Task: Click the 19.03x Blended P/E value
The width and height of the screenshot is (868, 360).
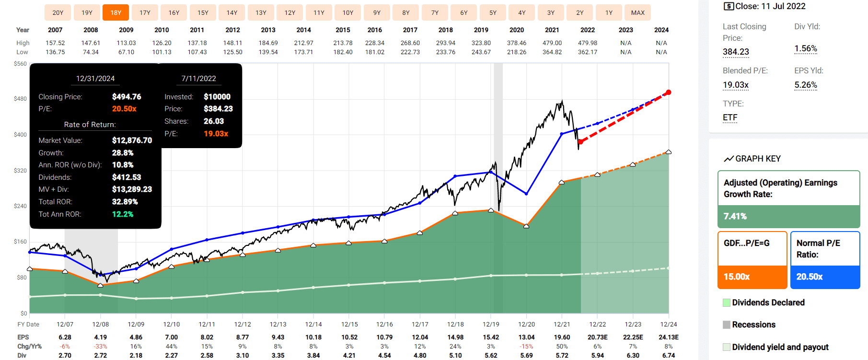Action: coord(736,85)
